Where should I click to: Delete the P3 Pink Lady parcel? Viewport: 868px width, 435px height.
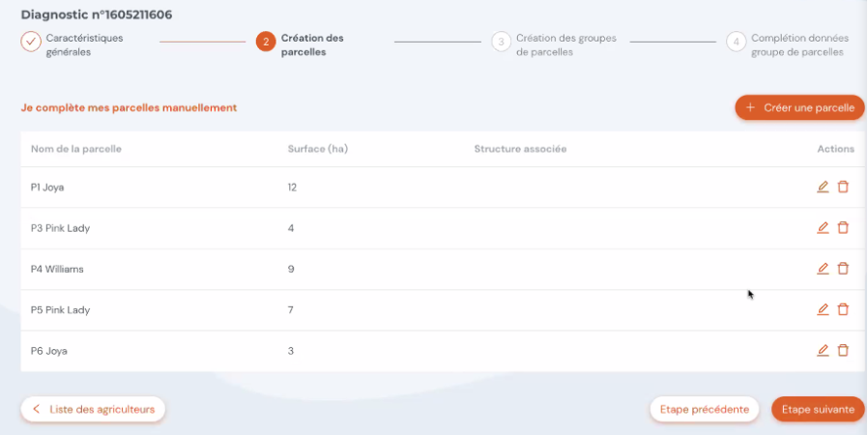843,227
